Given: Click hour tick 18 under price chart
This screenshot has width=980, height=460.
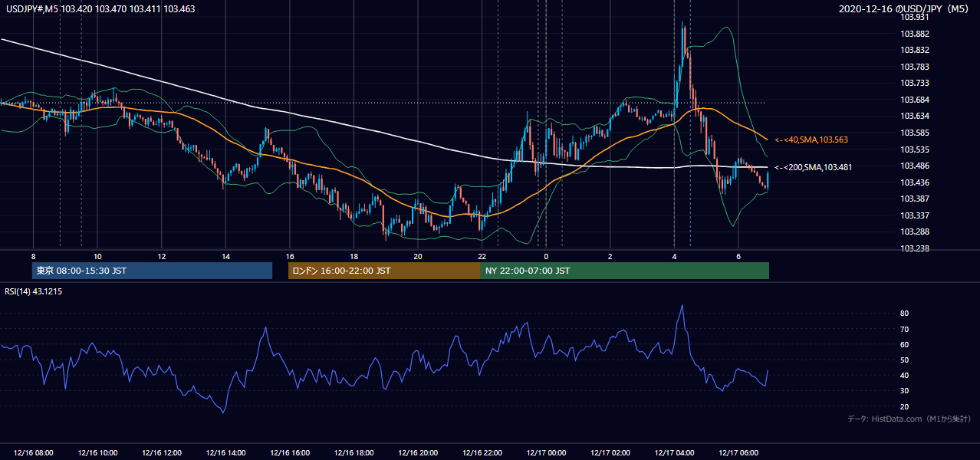Looking at the screenshot, I should pyautogui.click(x=354, y=255).
